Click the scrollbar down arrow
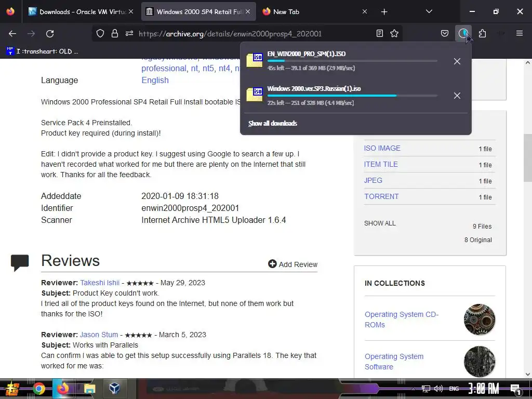Screen dimensions: 532x399 pyautogui.click(x=528, y=374)
